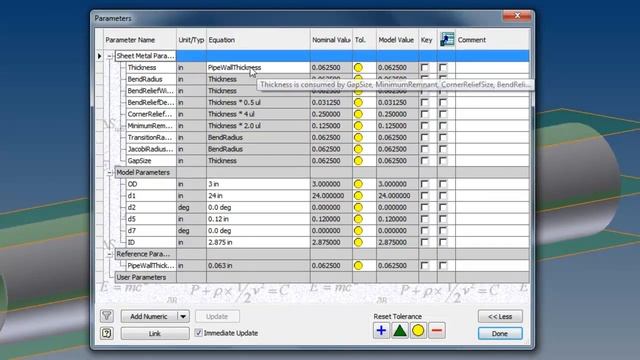This screenshot has height=360, width=640.
Task: Click the filter funnel icon
Action: pos(107,316)
